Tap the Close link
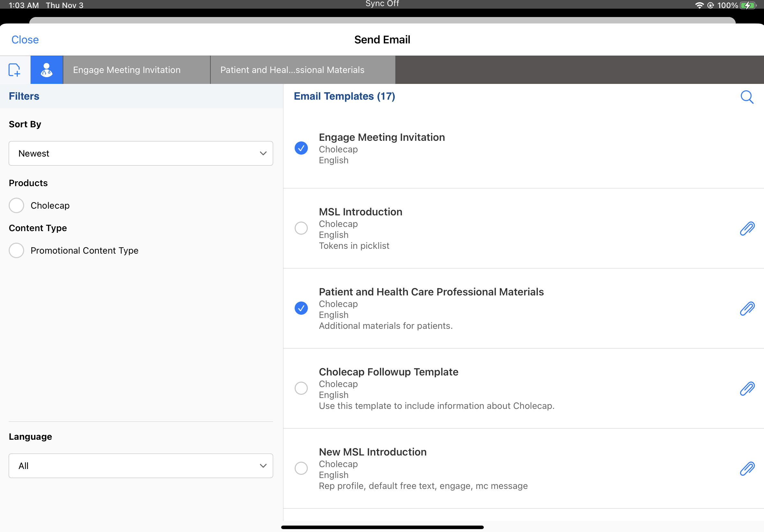The width and height of the screenshot is (764, 532). (x=25, y=40)
